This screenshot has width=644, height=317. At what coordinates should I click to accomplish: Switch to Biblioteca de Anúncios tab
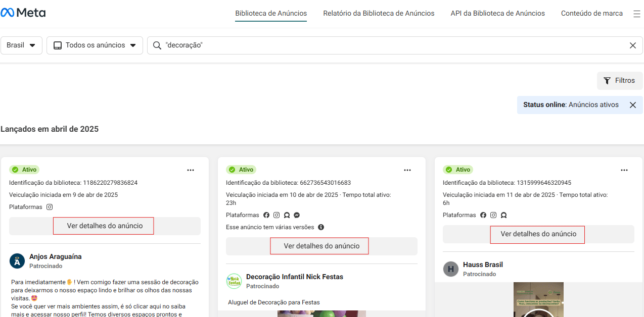(x=271, y=14)
